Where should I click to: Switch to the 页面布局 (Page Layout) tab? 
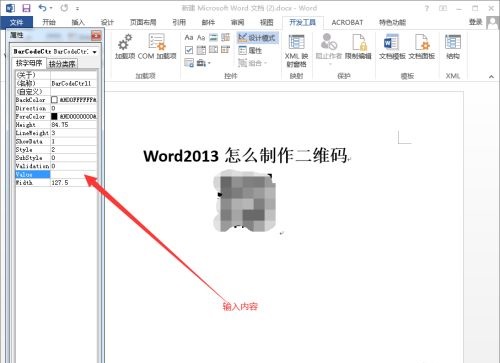pos(143,22)
